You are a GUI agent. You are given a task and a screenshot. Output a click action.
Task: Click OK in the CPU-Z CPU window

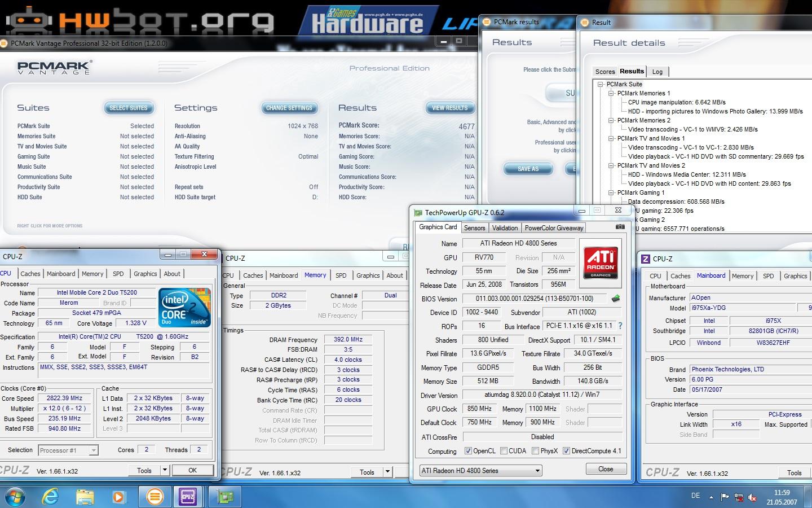(x=192, y=470)
